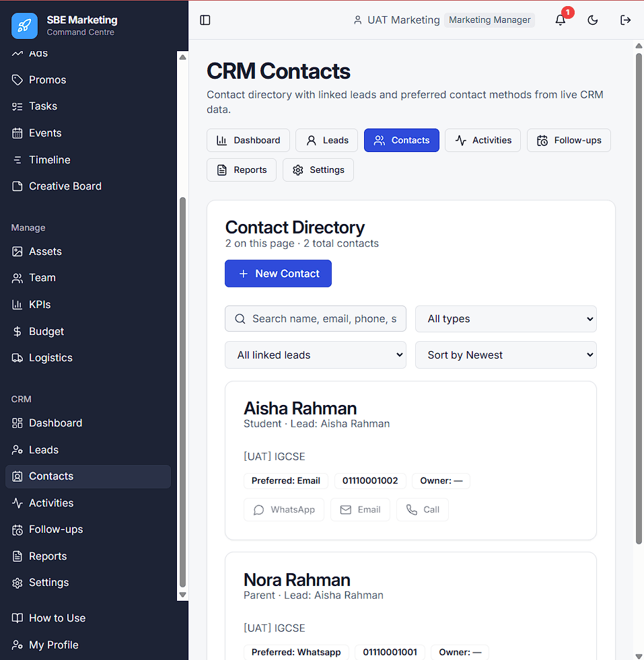Click the sidebar Follow-ups calendar icon
The width and height of the screenshot is (644, 660).
tap(17, 529)
